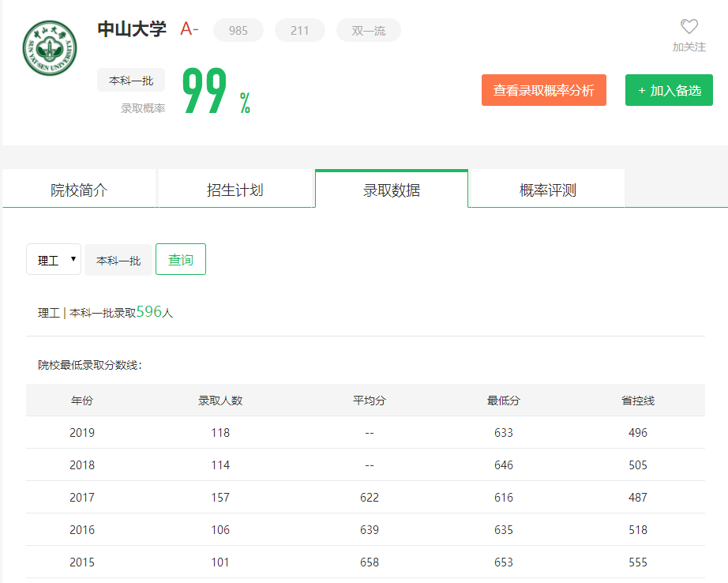Click the 2015 year cell
The height and width of the screenshot is (583, 728).
(82, 562)
